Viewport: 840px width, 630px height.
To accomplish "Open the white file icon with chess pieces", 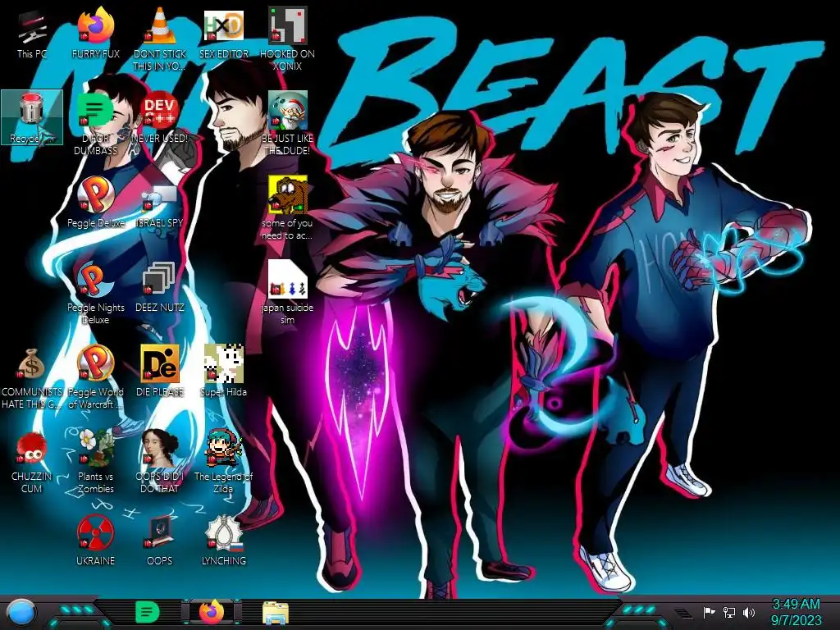I will tap(287, 293).
